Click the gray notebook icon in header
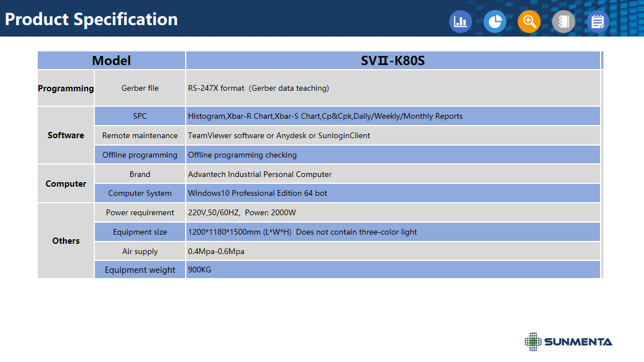Image resolution: width=644 pixels, height=362 pixels. click(563, 21)
